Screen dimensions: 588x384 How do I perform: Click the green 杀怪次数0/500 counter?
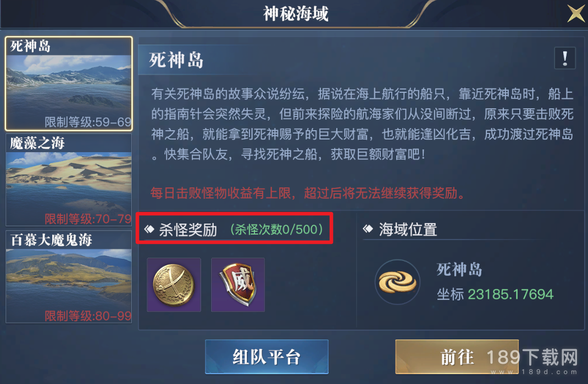pos(277,230)
